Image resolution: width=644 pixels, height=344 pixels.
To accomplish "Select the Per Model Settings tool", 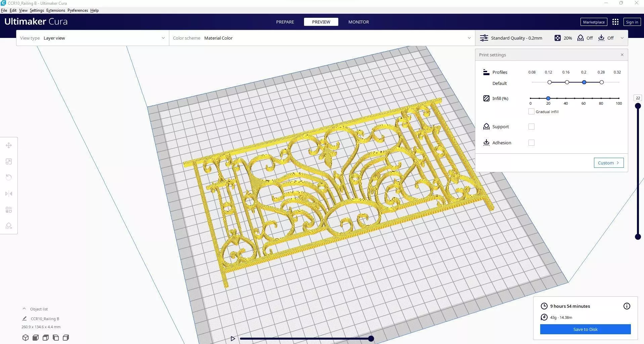I will (9, 210).
